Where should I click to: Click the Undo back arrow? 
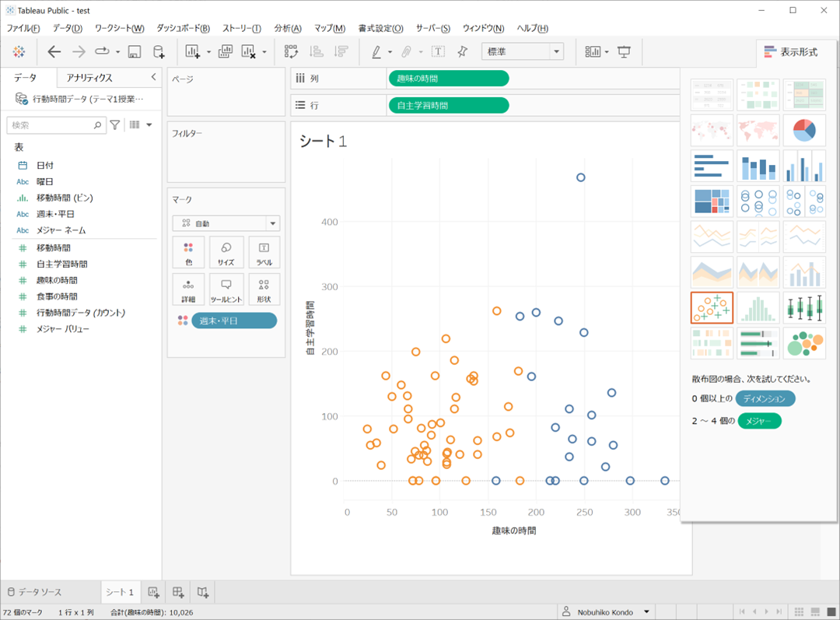[54, 51]
